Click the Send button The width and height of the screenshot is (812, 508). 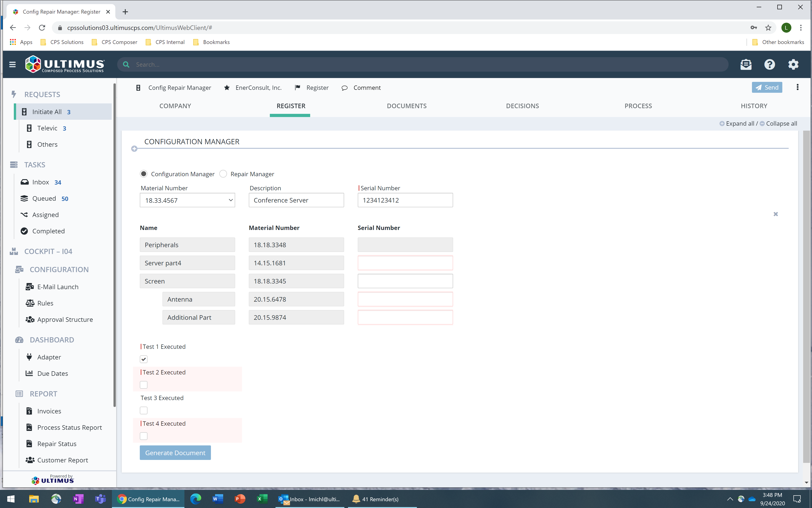[x=767, y=87]
